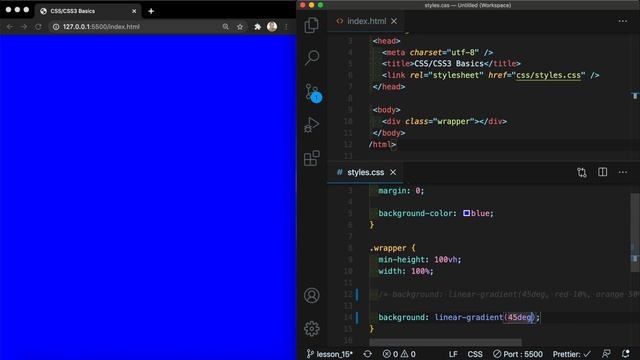640x360 pixels.
Task: Go forward in the browser
Action: (x=24, y=27)
